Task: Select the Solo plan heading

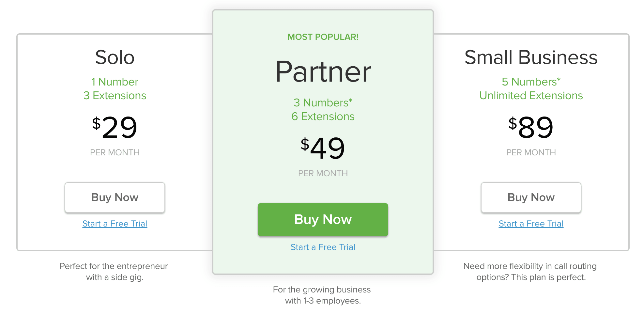Action: pyautogui.click(x=115, y=57)
